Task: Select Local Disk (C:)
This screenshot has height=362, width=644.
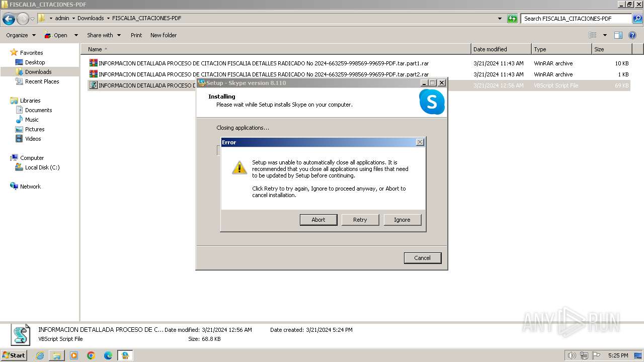Action: [42, 167]
